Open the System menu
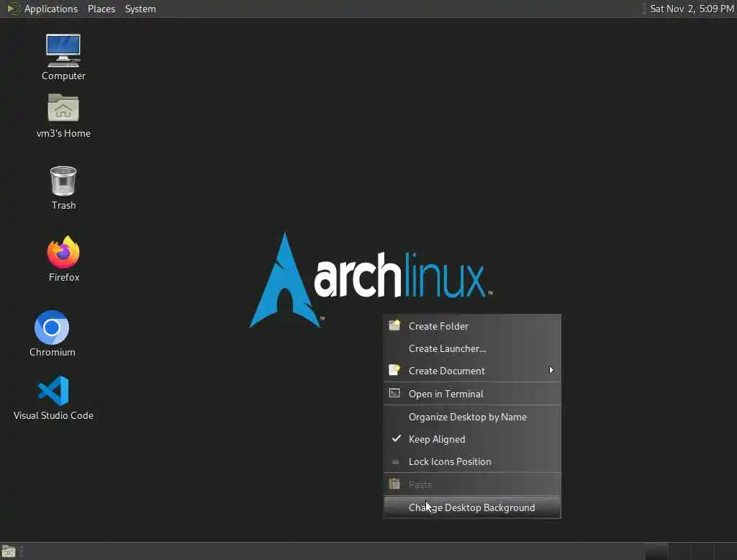Image resolution: width=737 pixels, height=560 pixels. click(140, 9)
